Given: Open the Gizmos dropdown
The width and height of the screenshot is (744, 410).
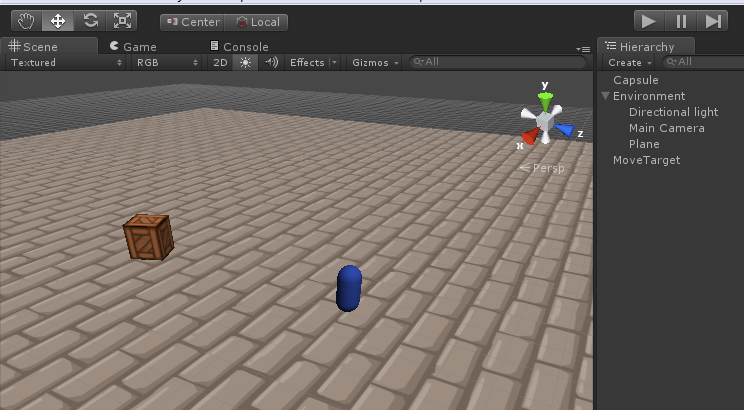Looking at the screenshot, I should tap(375, 63).
